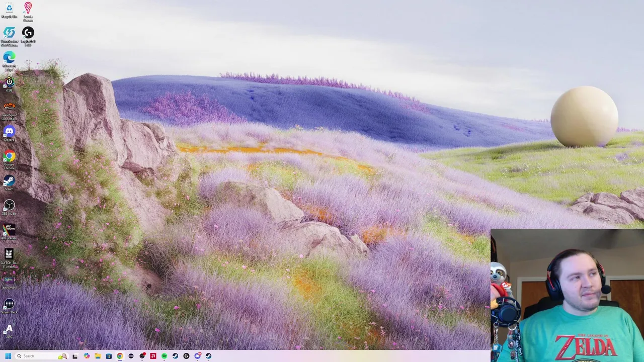The image size is (644, 362).
Task: Click the taskbar Search box
Action: (x=42, y=356)
